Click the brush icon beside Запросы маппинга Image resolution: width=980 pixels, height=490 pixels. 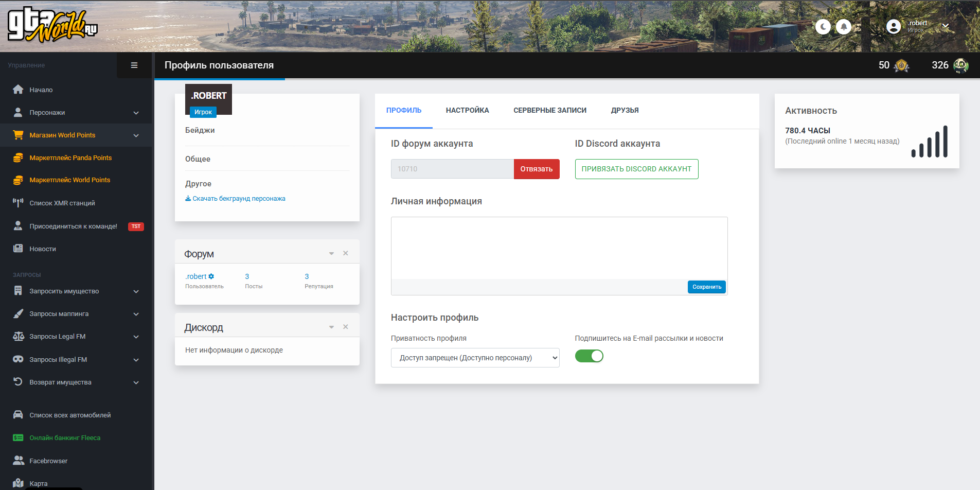(18, 313)
